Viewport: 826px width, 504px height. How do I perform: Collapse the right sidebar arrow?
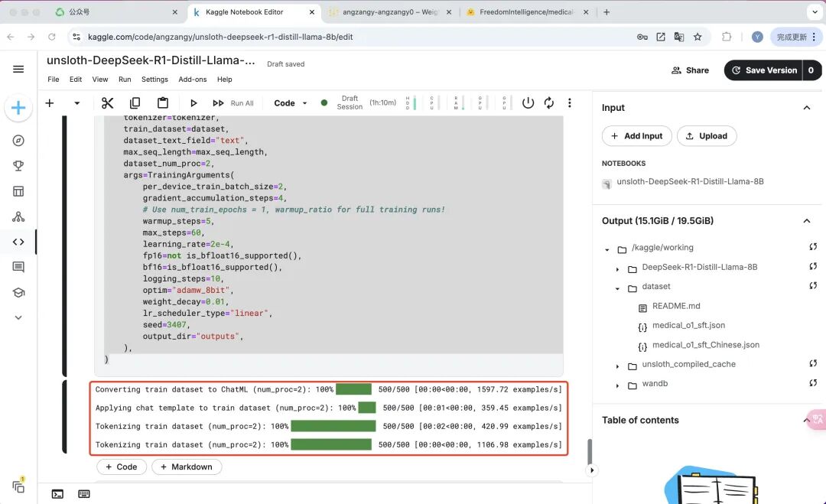click(x=591, y=470)
